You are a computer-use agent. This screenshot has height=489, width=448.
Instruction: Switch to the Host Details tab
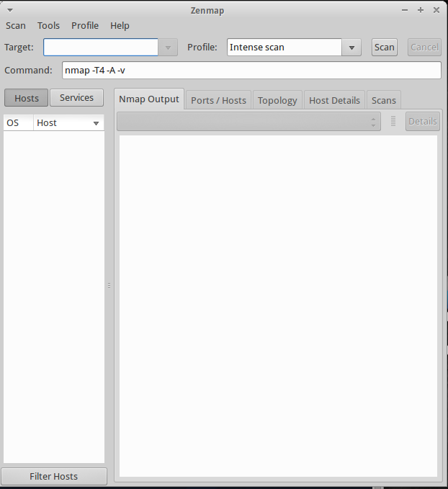pos(334,100)
